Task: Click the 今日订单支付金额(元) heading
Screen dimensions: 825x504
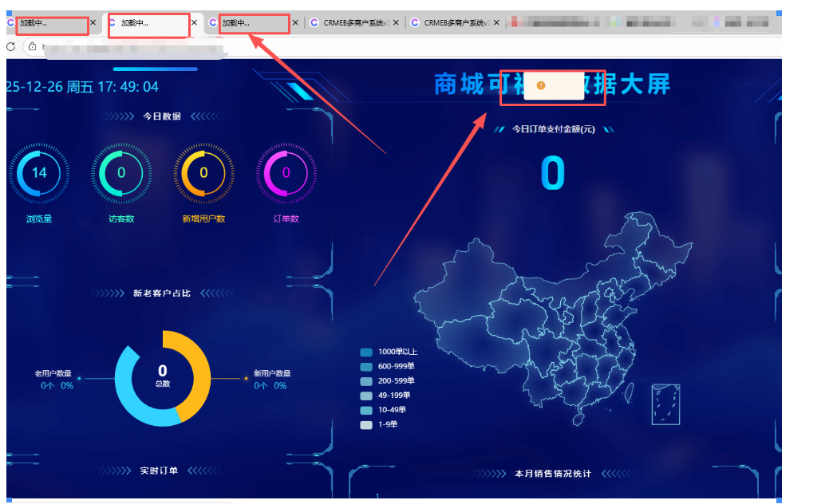Action: click(x=554, y=129)
